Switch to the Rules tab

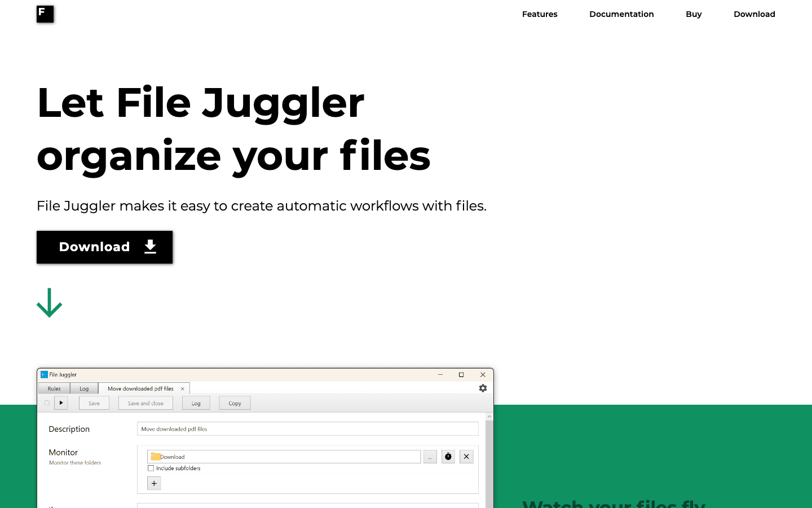(54, 388)
